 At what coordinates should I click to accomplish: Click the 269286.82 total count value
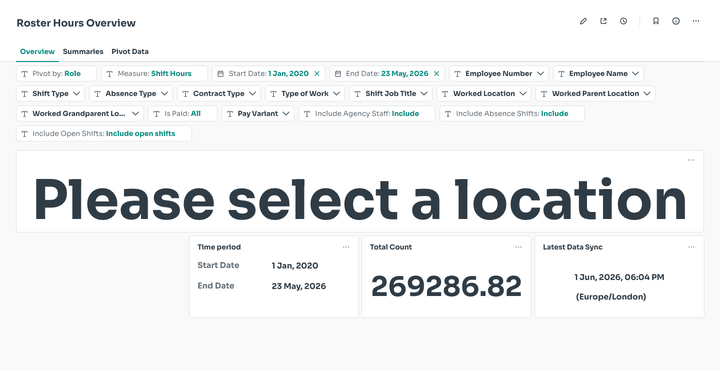point(446,287)
